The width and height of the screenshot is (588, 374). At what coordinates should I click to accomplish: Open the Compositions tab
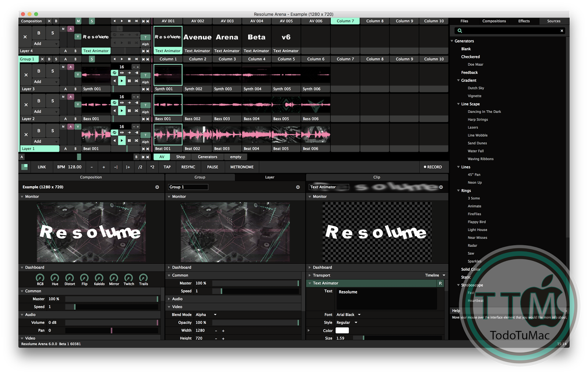click(494, 21)
